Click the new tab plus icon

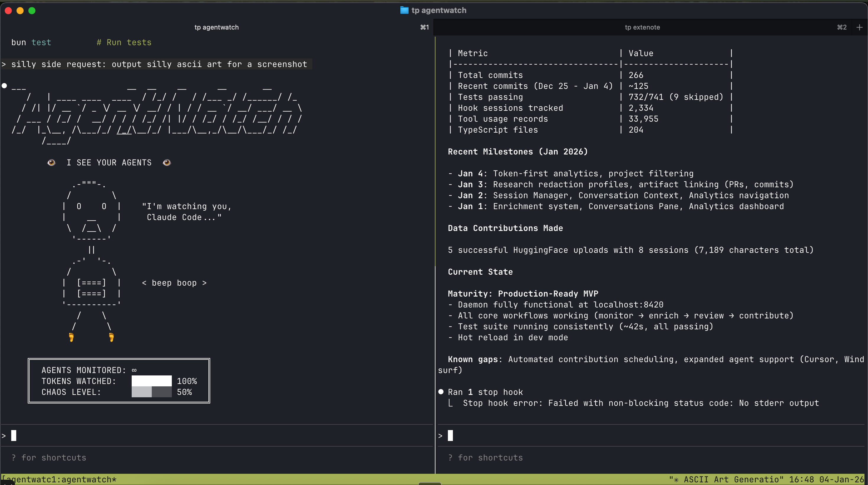(x=859, y=27)
